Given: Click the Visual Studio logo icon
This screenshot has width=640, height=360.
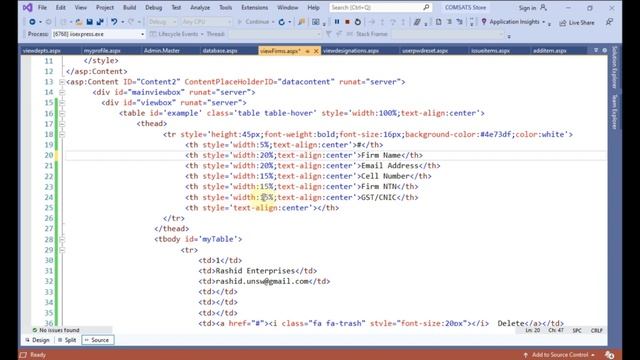Looking at the screenshot, I should pyautogui.click(x=27, y=7).
